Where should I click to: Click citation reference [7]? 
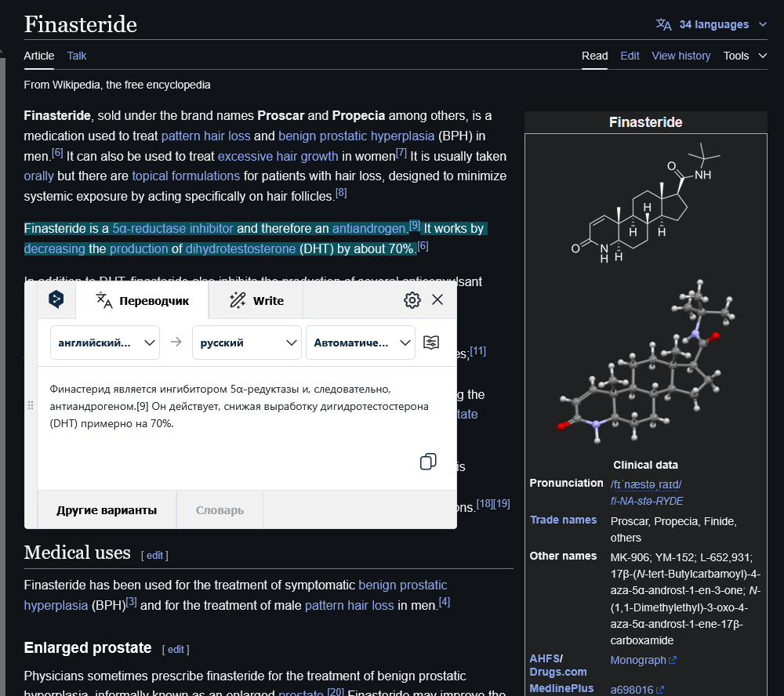401,153
